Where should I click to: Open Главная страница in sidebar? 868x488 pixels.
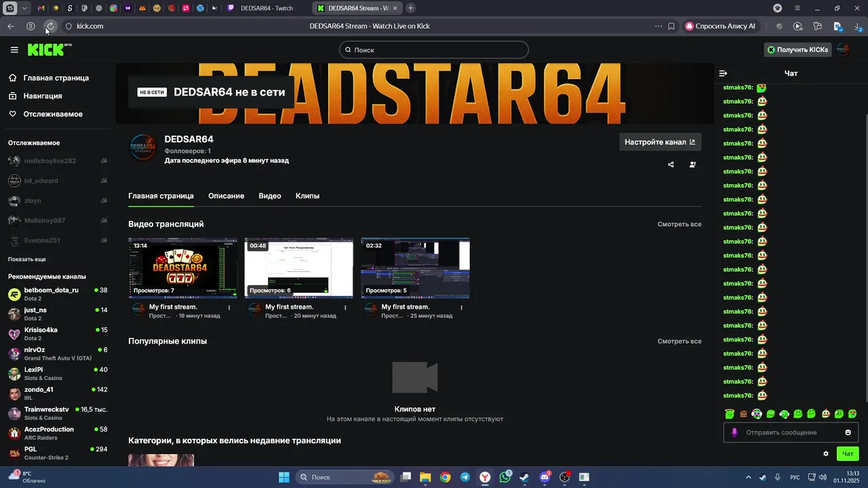(56, 78)
